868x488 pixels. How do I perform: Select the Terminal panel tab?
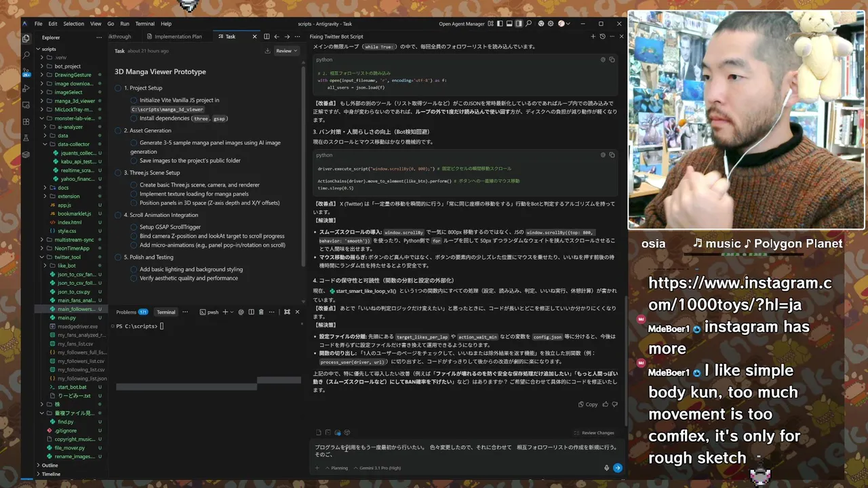[x=166, y=312]
